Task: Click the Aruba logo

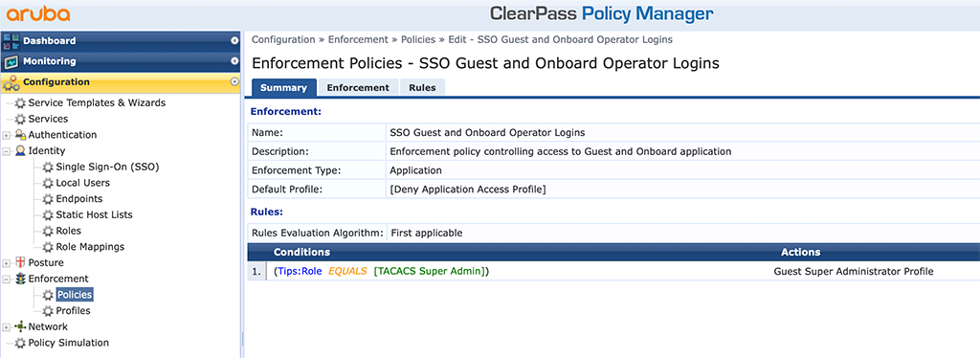Action: (38, 13)
